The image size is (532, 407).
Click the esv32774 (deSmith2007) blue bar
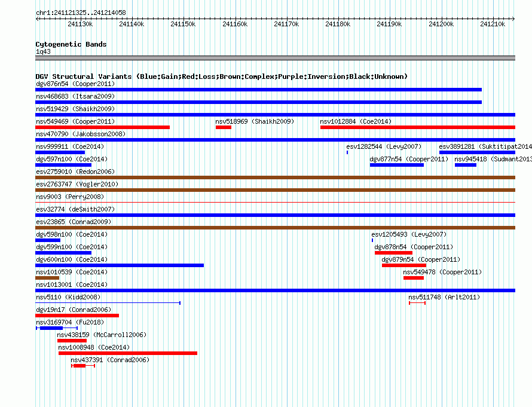click(275, 215)
